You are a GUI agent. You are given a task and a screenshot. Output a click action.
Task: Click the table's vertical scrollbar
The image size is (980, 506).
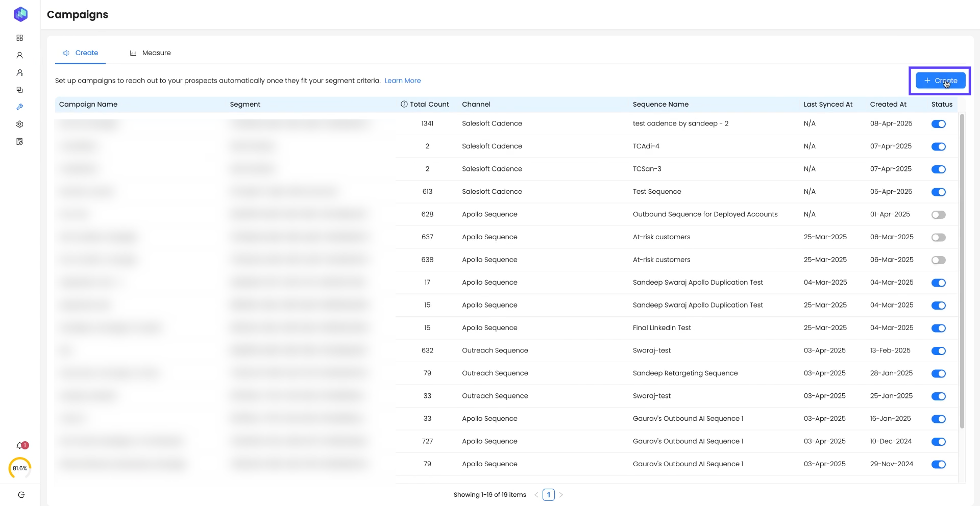point(962,270)
